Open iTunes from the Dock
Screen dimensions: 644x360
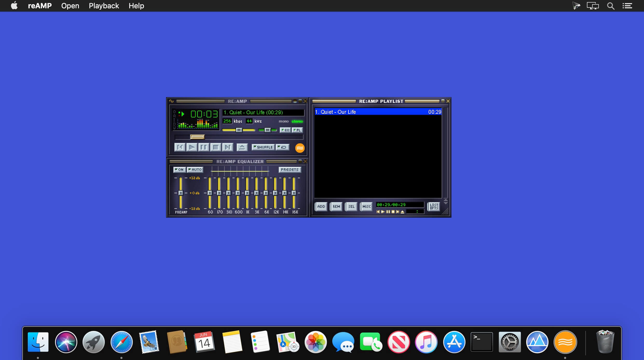(x=426, y=342)
